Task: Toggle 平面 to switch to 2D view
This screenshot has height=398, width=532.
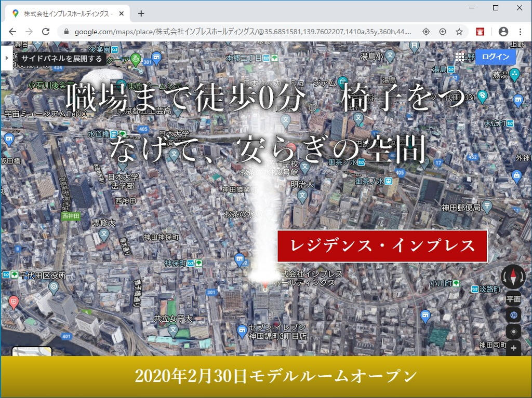Action: point(512,298)
